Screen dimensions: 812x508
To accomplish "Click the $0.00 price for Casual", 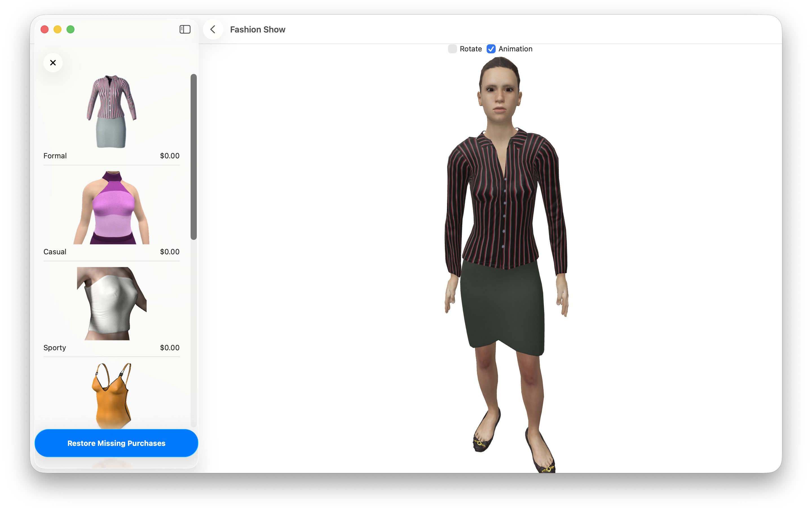I will (169, 252).
